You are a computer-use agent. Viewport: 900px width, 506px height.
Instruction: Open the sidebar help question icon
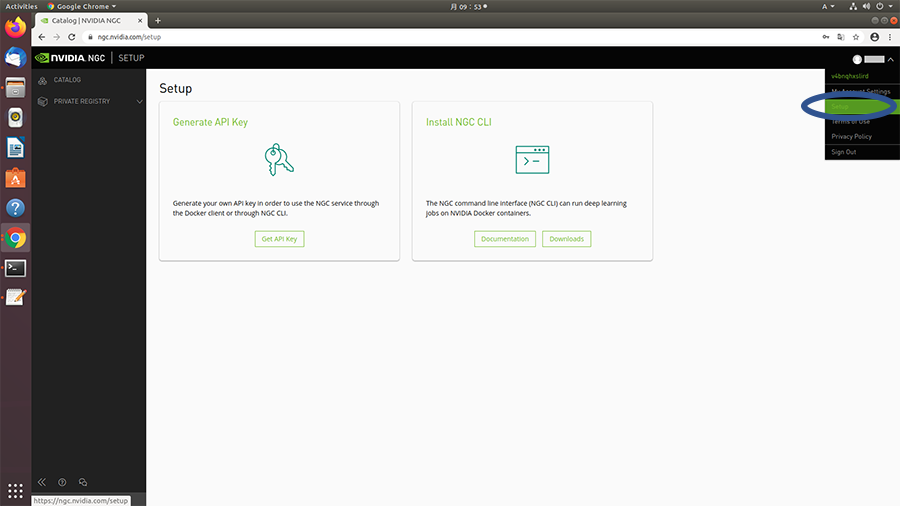(x=62, y=482)
